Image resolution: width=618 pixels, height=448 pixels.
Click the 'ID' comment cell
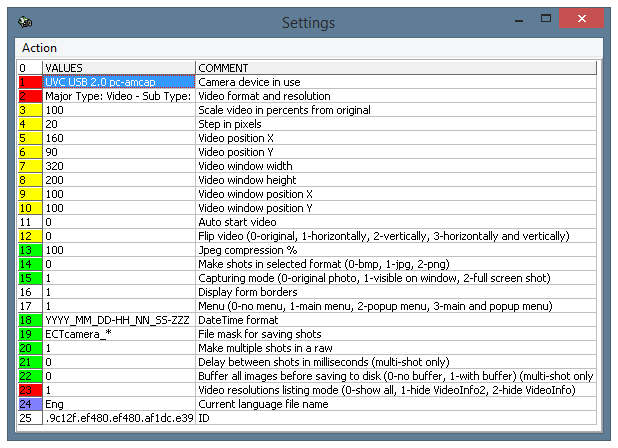pos(396,418)
